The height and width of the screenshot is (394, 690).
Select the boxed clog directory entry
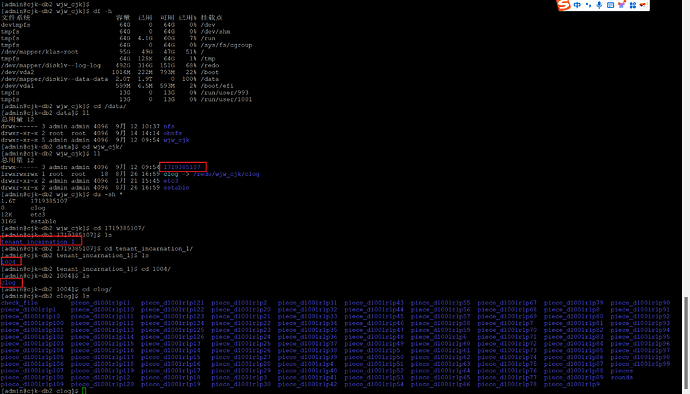(8, 283)
